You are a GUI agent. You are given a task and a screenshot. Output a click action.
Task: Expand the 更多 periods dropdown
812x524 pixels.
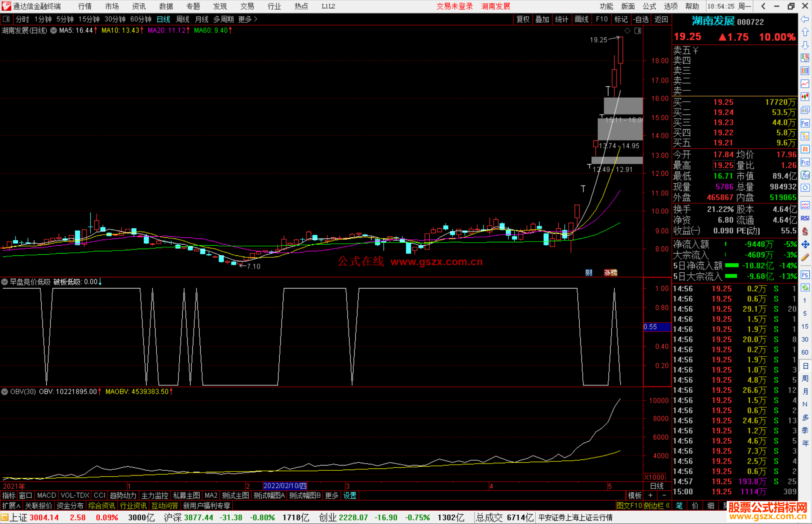pyautogui.click(x=248, y=19)
